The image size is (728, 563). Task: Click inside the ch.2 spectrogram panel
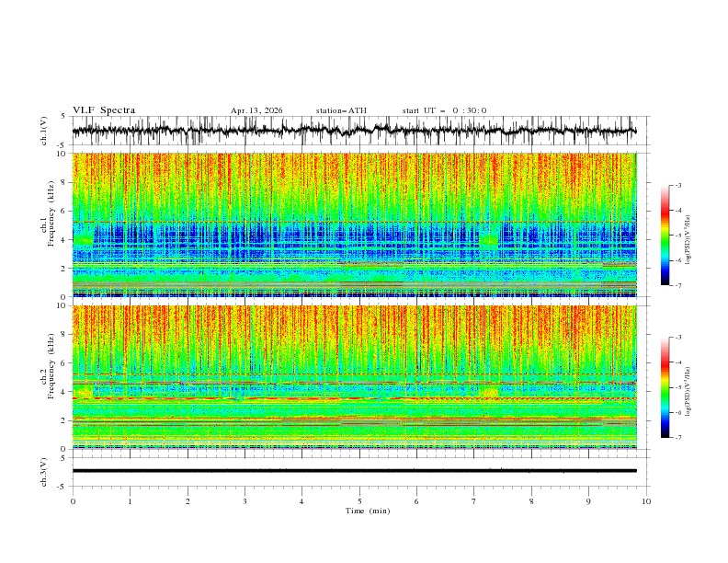click(355, 377)
